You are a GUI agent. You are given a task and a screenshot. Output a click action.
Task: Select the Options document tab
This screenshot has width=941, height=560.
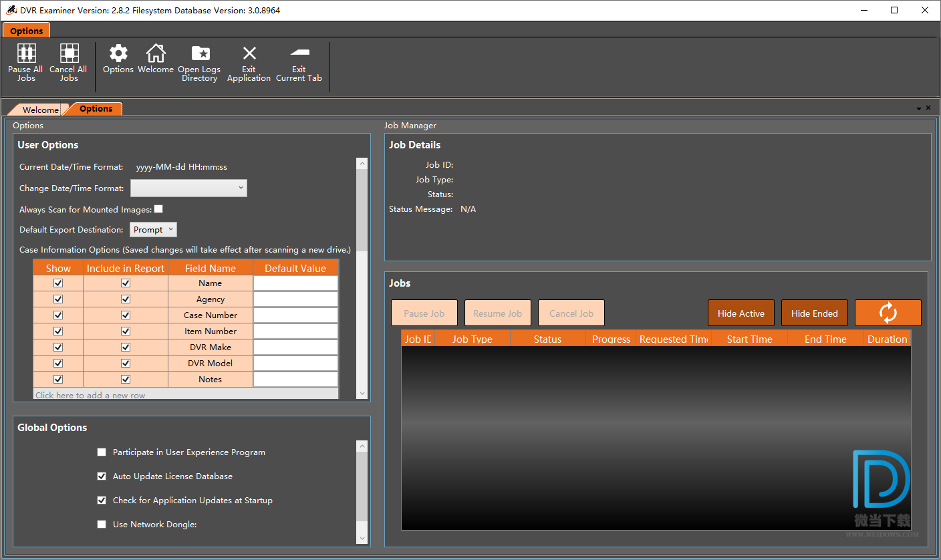coord(96,109)
